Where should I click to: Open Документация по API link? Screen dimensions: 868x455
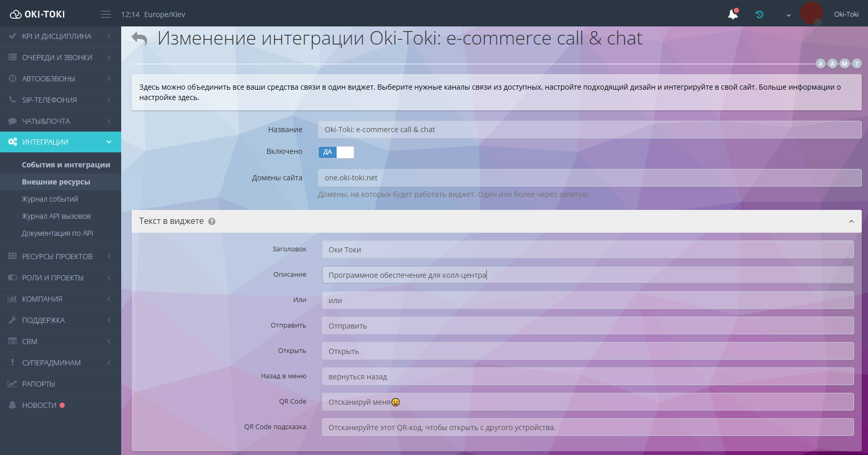point(57,233)
